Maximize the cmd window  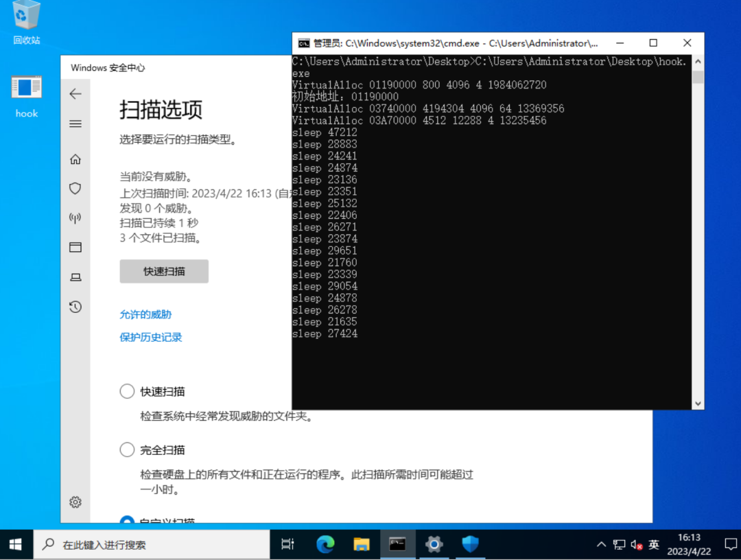tap(653, 43)
